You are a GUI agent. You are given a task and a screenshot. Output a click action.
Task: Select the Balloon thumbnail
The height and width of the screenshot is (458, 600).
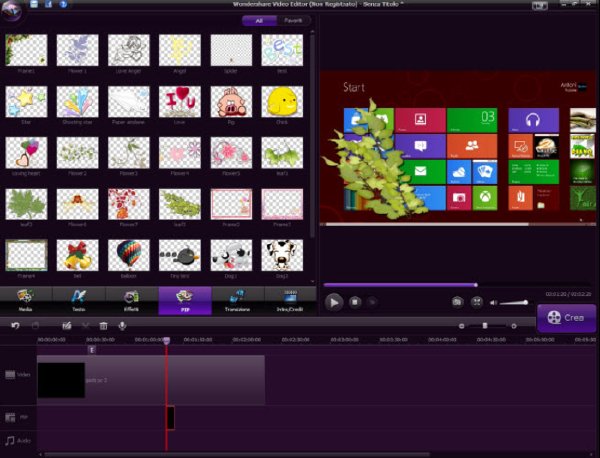coord(129,255)
